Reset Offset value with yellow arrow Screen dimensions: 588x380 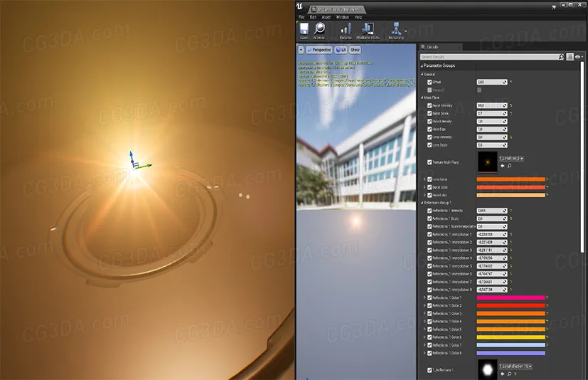point(511,82)
